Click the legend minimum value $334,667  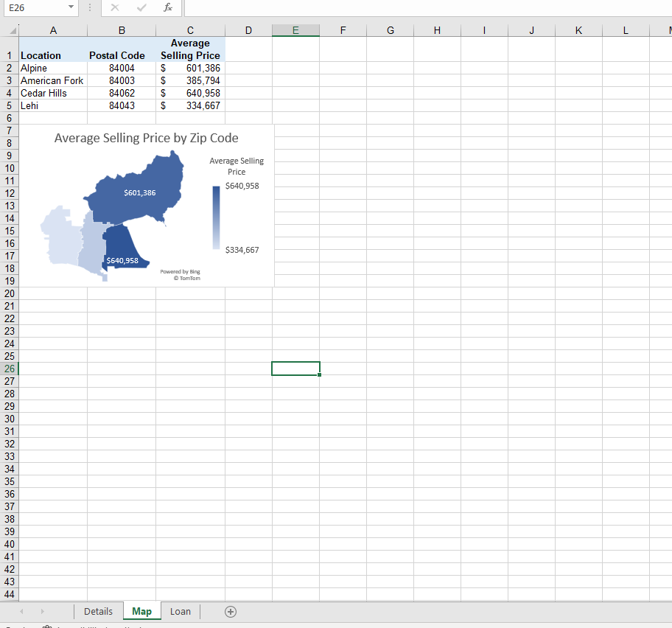tap(242, 250)
